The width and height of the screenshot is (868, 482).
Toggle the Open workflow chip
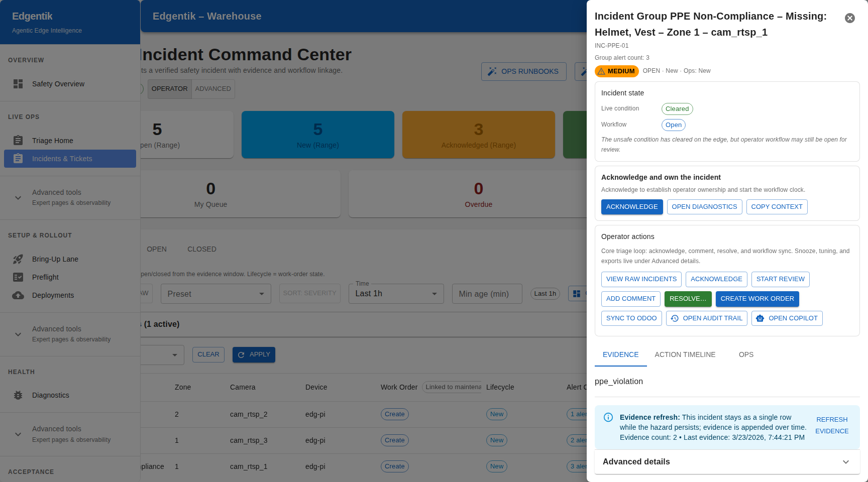click(x=674, y=125)
